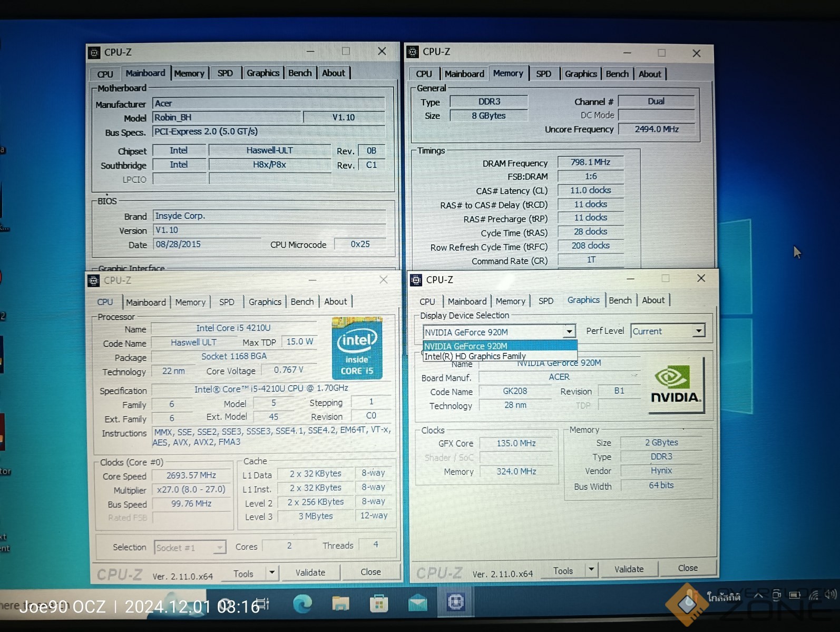The image size is (840, 632).
Task: Click BIOS Brand field Insyde Corp.
Action: [269, 216]
